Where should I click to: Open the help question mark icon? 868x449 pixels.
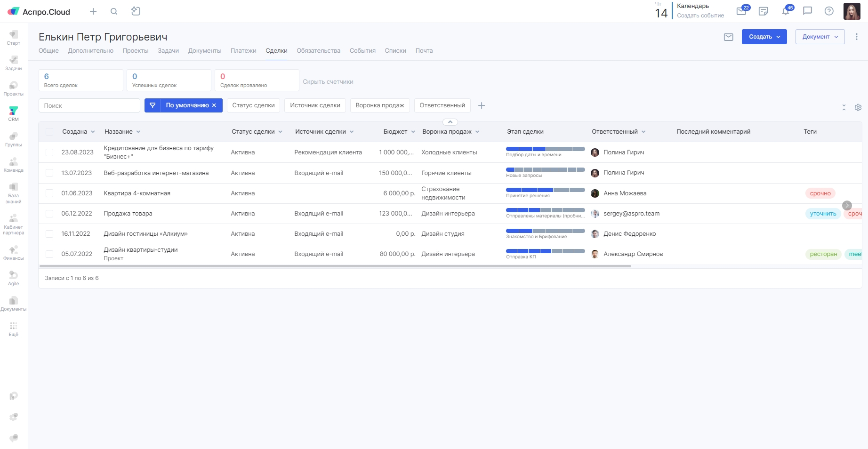[829, 11]
